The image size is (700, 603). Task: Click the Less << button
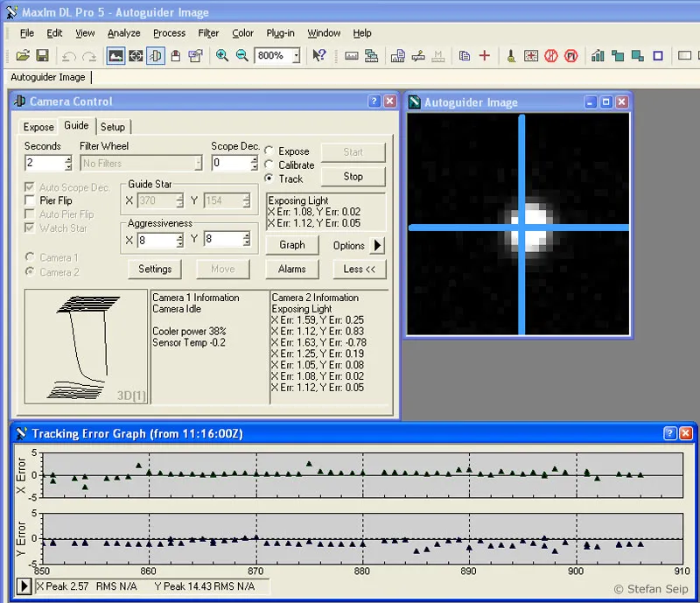point(360,269)
